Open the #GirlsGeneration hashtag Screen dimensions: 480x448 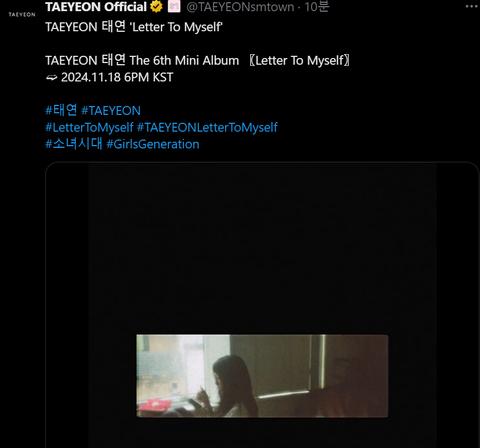[153, 144]
